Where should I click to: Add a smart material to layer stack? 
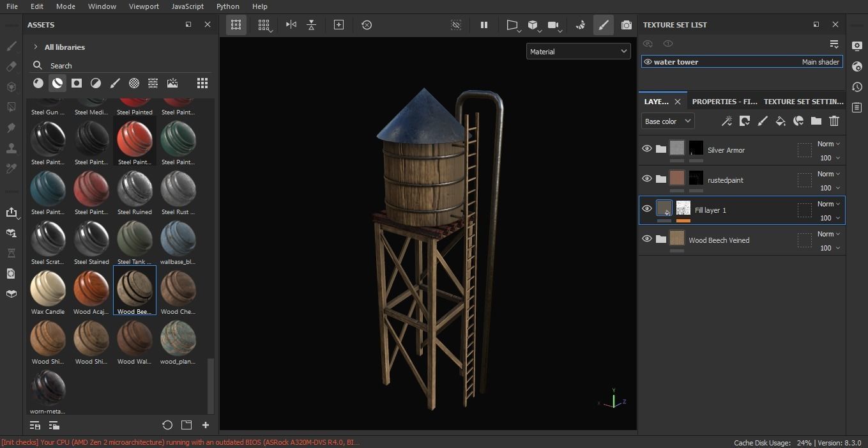(x=798, y=121)
